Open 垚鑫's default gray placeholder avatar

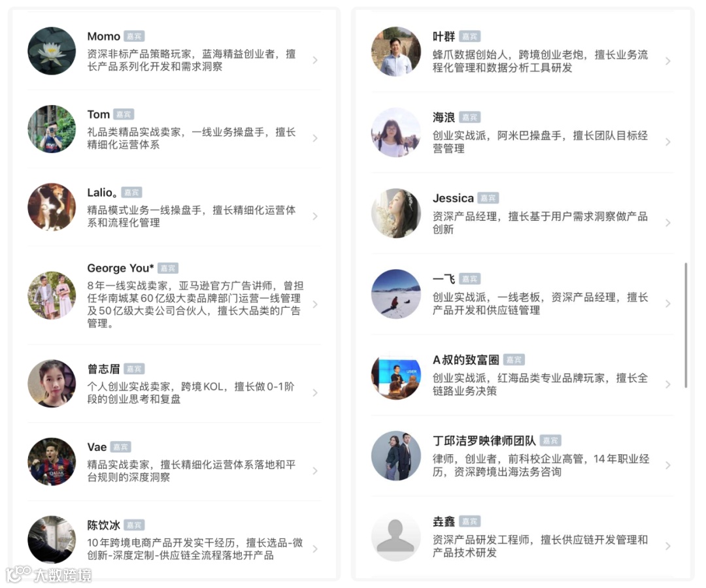pyautogui.click(x=395, y=536)
